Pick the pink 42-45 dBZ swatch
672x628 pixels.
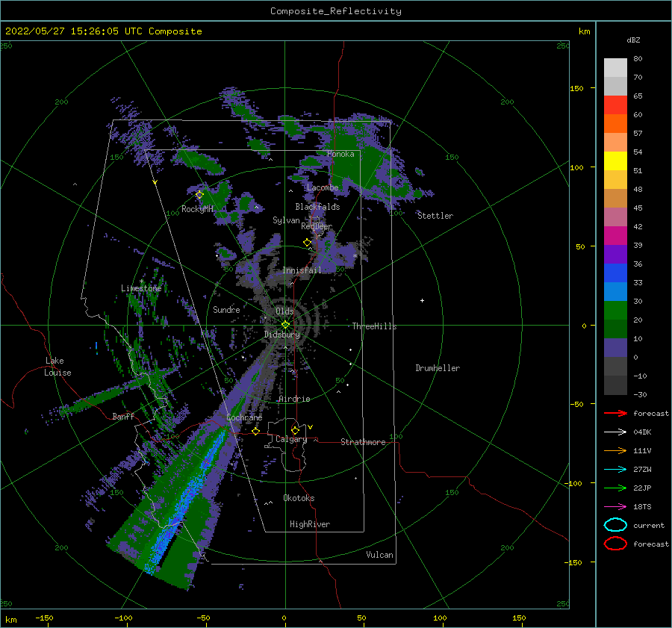pos(615,217)
